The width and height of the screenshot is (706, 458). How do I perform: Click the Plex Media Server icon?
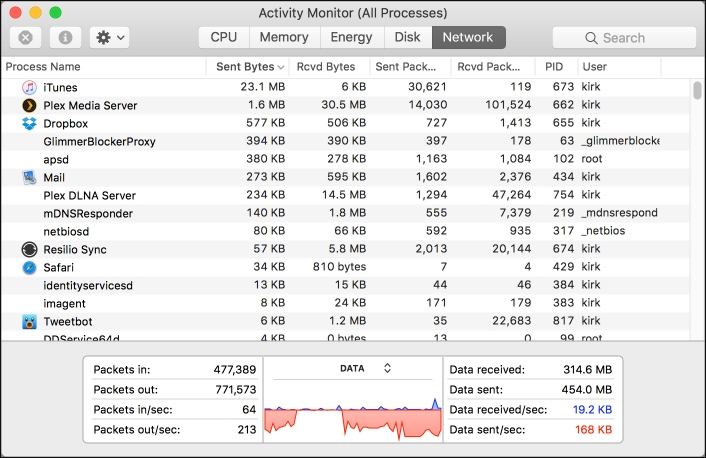pyautogui.click(x=29, y=105)
